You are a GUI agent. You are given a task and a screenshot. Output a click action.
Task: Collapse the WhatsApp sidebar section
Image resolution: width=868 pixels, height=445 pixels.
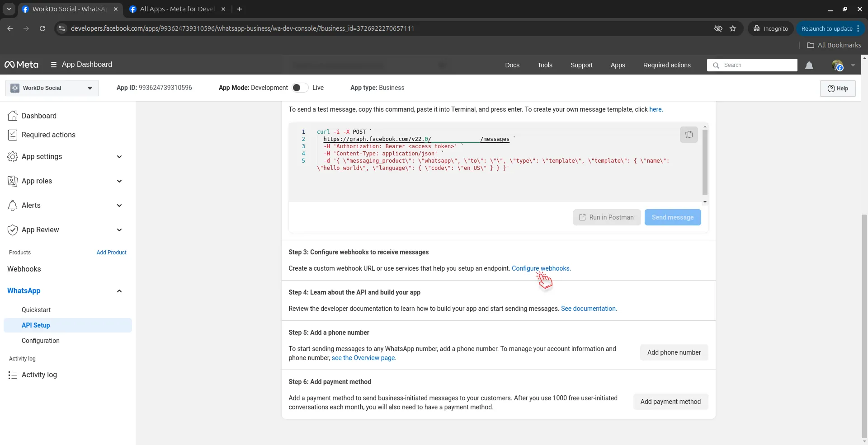click(119, 291)
